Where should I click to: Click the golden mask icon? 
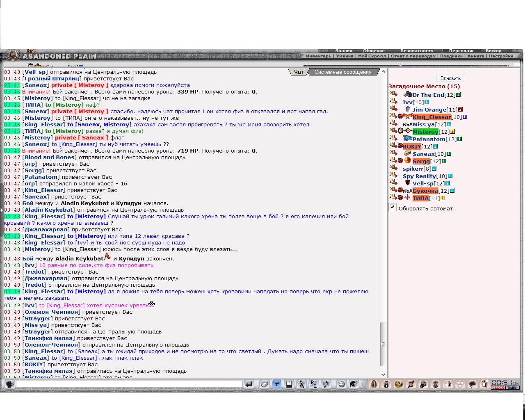(398, 384)
